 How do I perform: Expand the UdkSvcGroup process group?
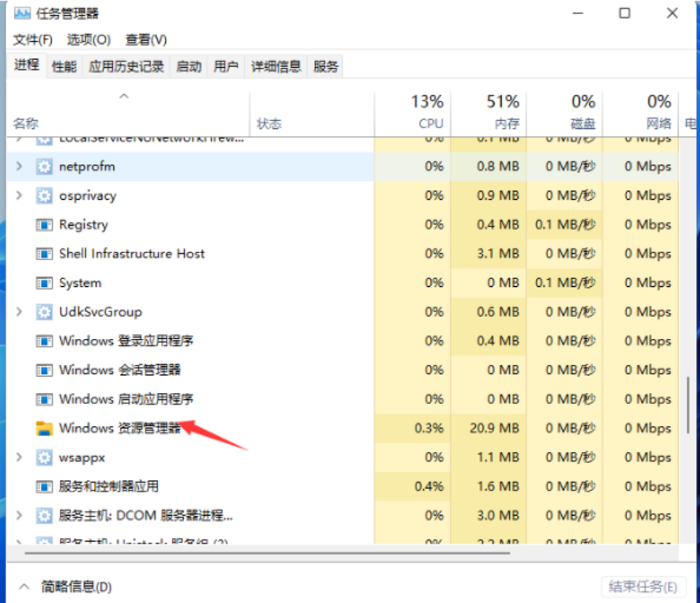(x=20, y=312)
